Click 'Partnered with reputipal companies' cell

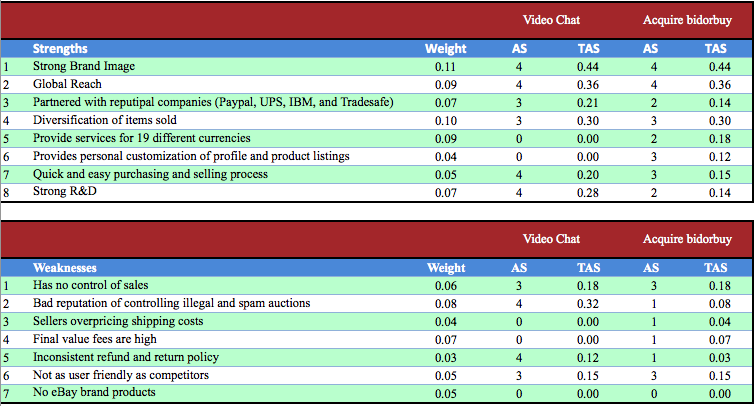click(x=213, y=102)
